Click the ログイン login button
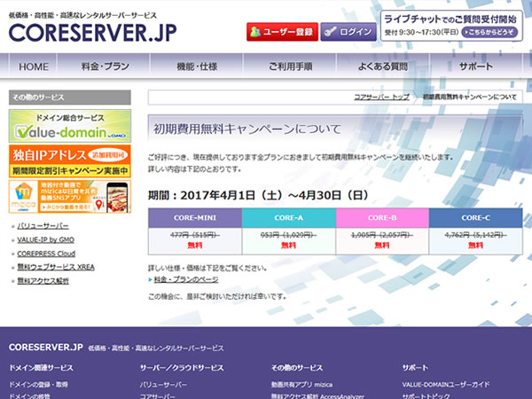This screenshot has width=532, height=399. pos(348,32)
